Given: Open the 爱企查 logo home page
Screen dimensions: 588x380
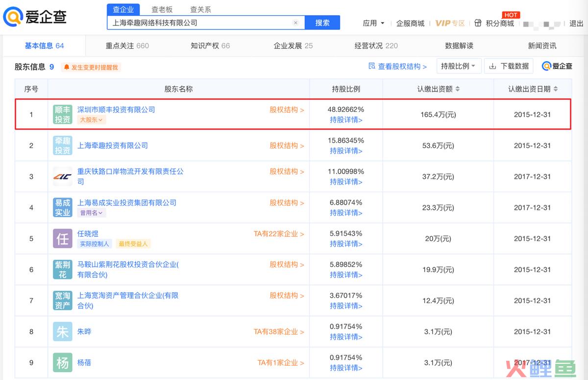Looking at the screenshot, I should coord(35,17).
